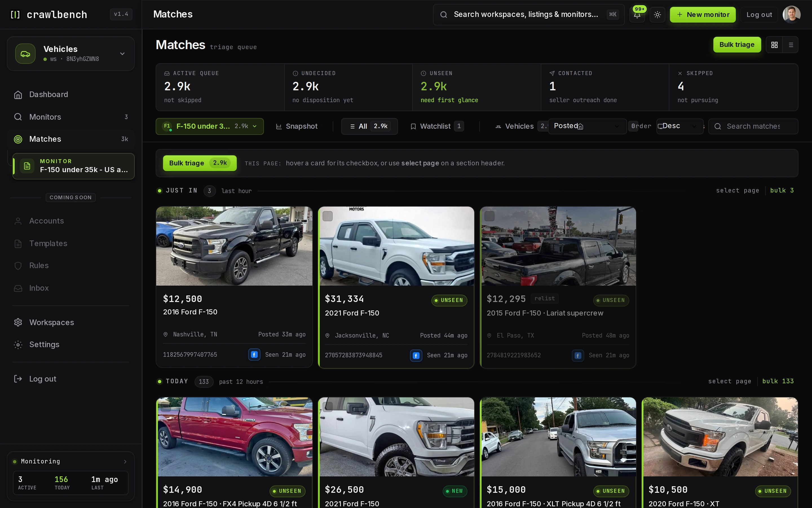Tick checkbox on $26,500 2021 F-150 card

pos(328,407)
